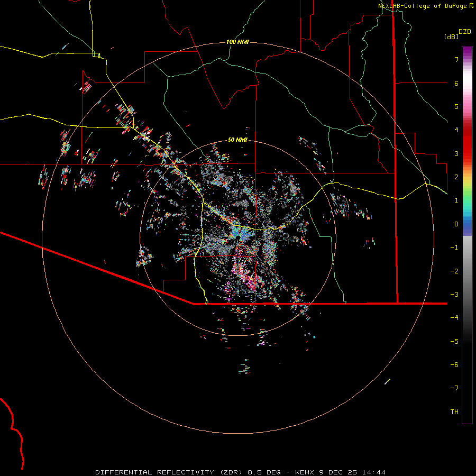Click the 100 NMI range ring label
Viewport: 476px width, 476px height.
pos(237,42)
